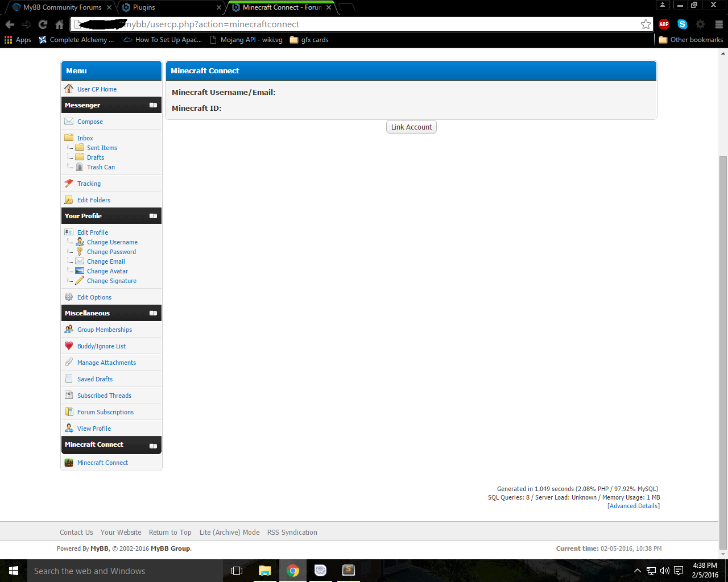Collapse the Messenger menu section

tap(153, 105)
